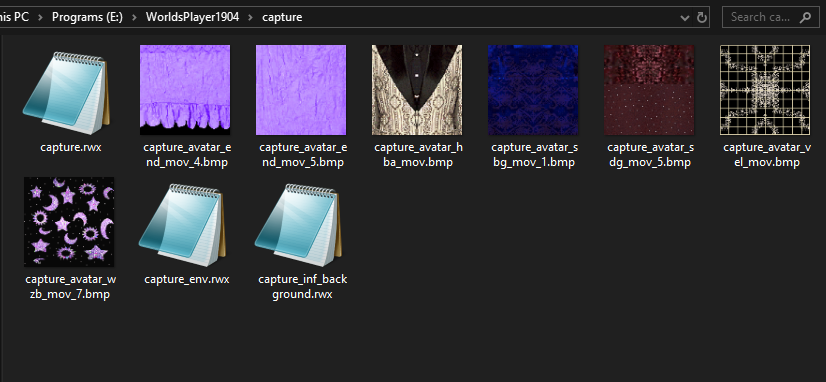
Task: Select the capture_avatar_hba_mov.bmp vest thumbnail
Action: 417,90
